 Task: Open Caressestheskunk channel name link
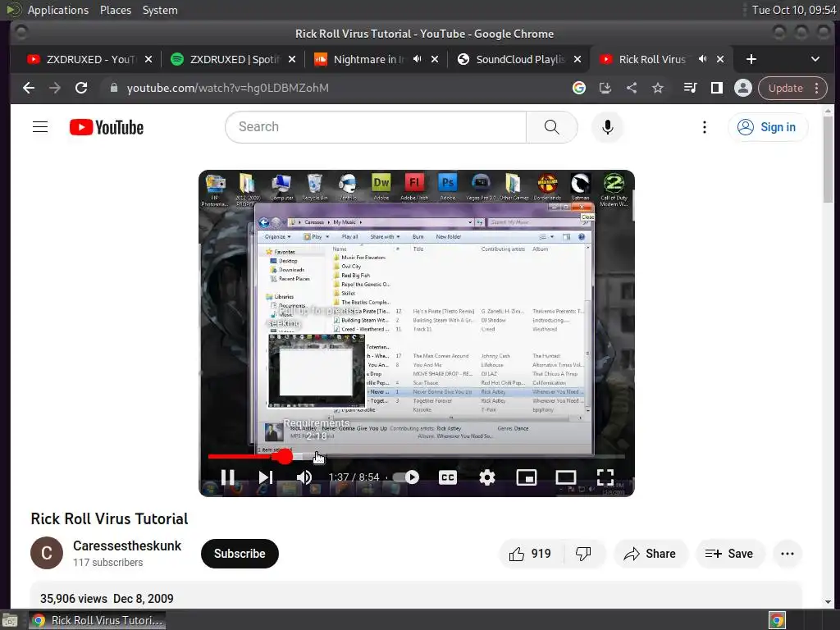click(x=127, y=546)
